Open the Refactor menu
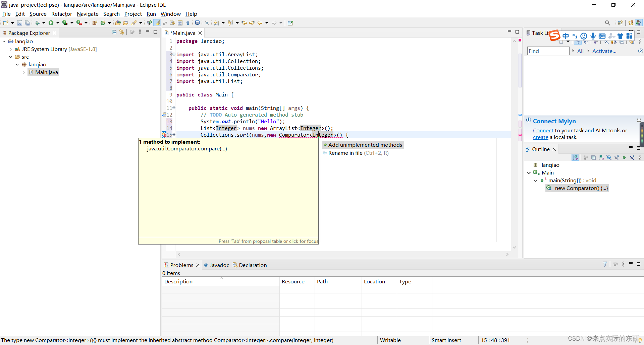The width and height of the screenshot is (644, 345). coord(61,14)
